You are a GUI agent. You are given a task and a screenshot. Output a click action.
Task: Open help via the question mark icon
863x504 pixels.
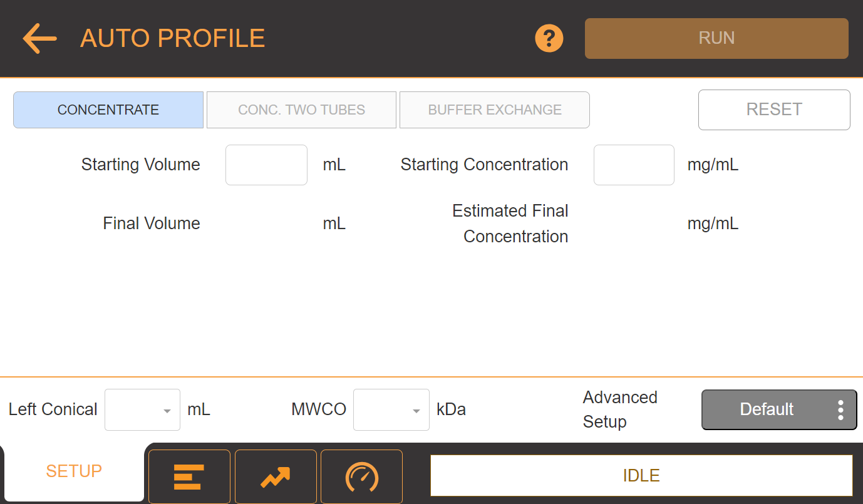pyautogui.click(x=549, y=38)
